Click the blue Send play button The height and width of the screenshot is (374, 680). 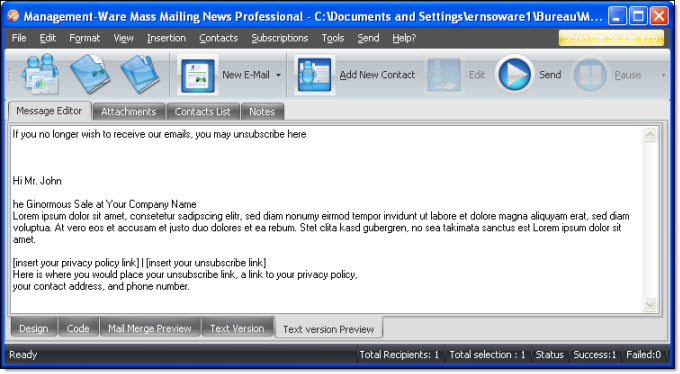pyautogui.click(x=514, y=75)
